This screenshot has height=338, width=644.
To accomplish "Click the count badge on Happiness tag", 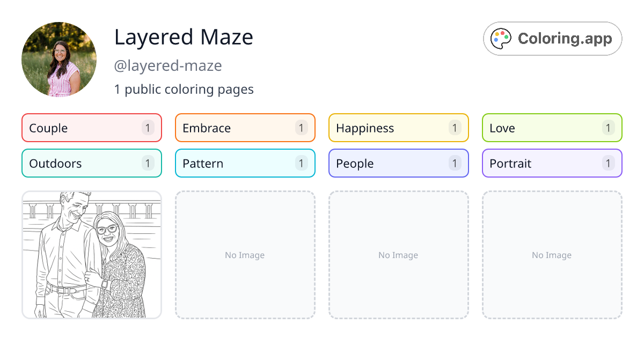I will (455, 128).
